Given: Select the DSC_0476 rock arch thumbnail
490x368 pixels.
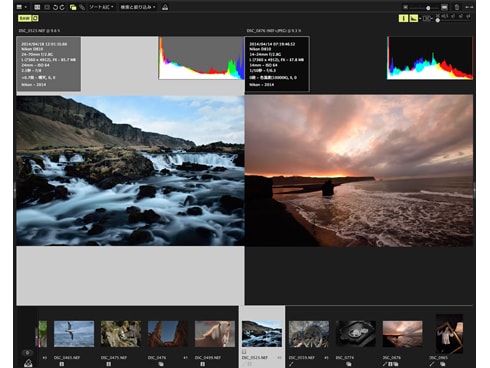Looking at the screenshot, I should (168, 334).
